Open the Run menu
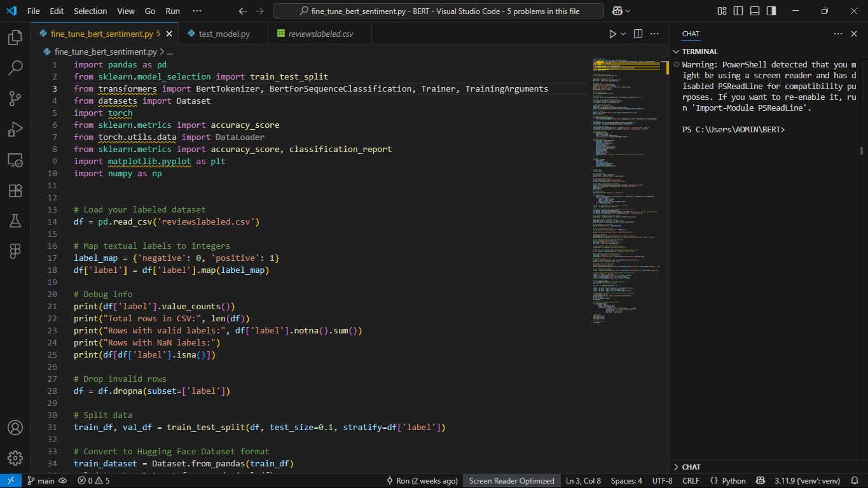Screen dimensions: 868x488 pos(172,11)
